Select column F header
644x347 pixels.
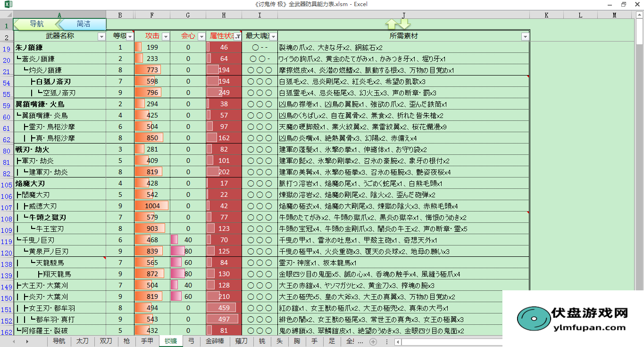(x=152, y=15)
